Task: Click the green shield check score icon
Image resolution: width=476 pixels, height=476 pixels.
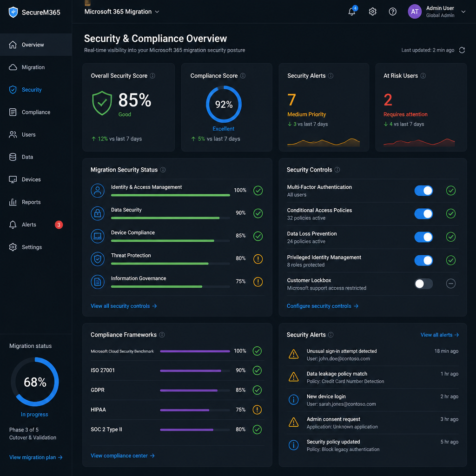Action: pos(102,103)
